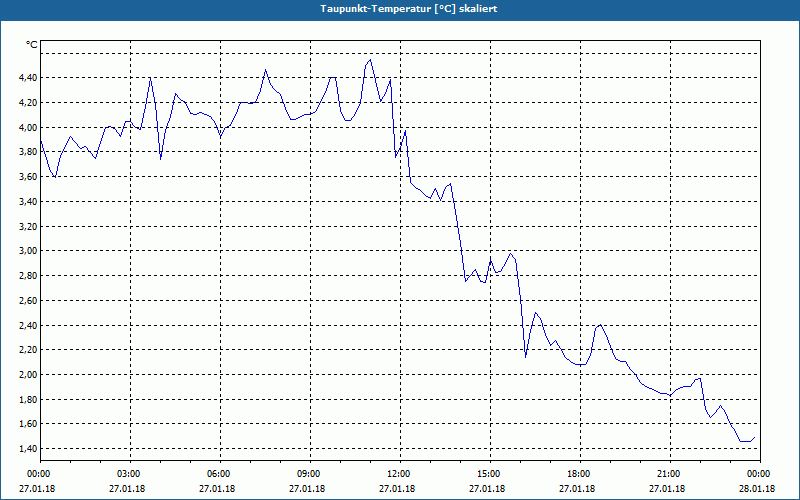800x500 pixels.
Task: Choose the '2,40' y-axis label
Action: coord(27,325)
